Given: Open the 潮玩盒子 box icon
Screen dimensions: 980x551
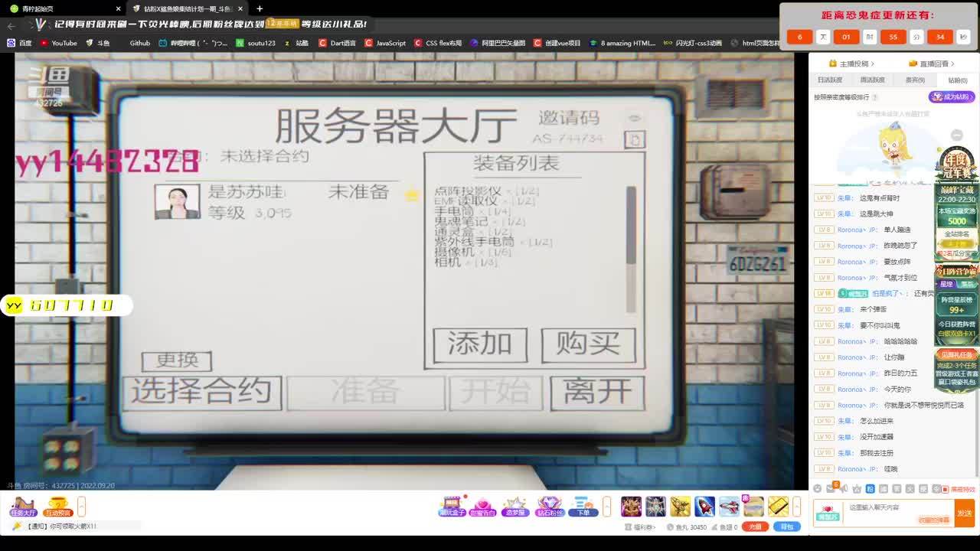Looking at the screenshot, I should (x=452, y=507).
